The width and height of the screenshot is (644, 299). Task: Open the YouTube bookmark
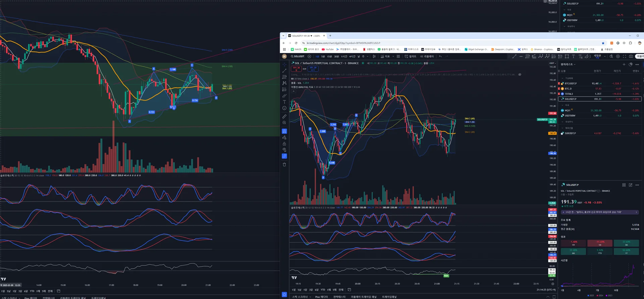[328, 49]
